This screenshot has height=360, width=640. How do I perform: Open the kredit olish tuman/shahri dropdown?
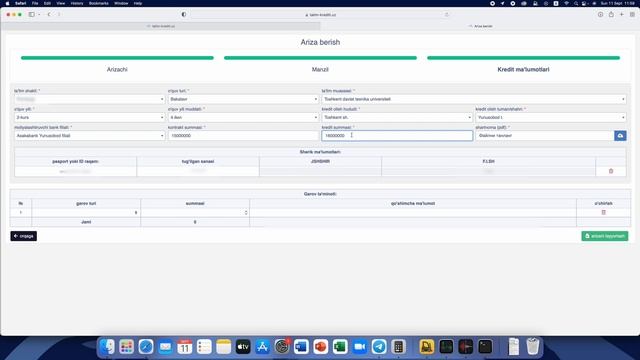[x=551, y=118]
